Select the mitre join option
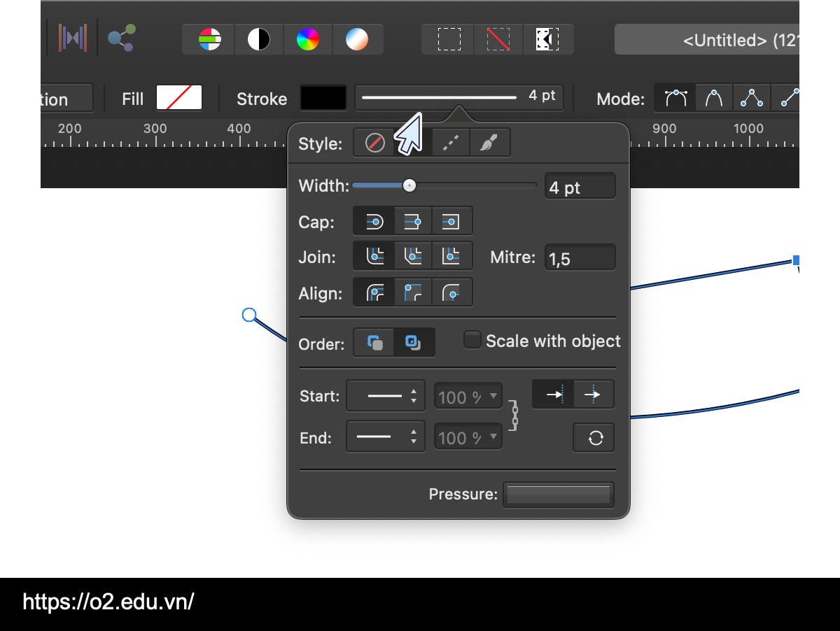Image resolution: width=840 pixels, height=631 pixels. 451,257
